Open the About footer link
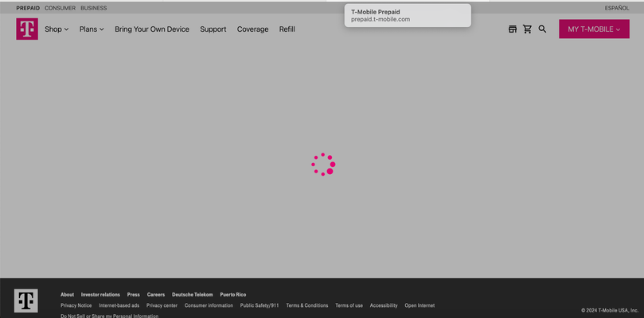The image size is (644, 318). pyautogui.click(x=68, y=295)
